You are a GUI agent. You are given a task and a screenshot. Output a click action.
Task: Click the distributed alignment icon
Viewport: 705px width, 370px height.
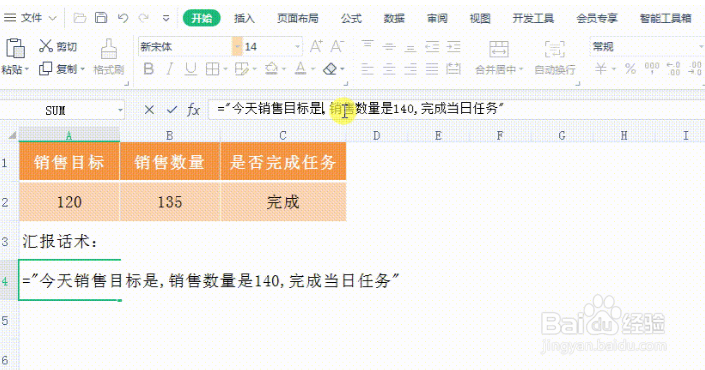click(x=454, y=69)
